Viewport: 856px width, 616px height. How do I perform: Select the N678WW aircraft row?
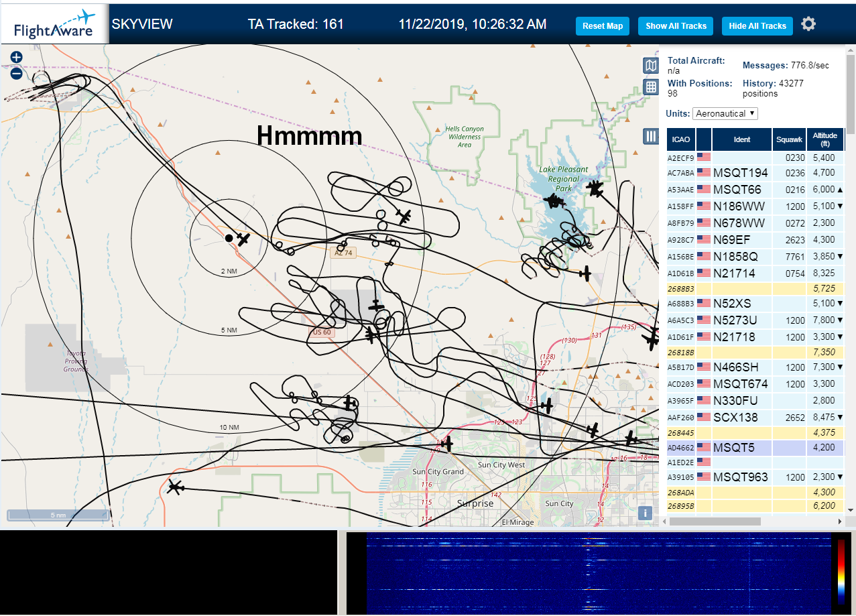pos(755,223)
